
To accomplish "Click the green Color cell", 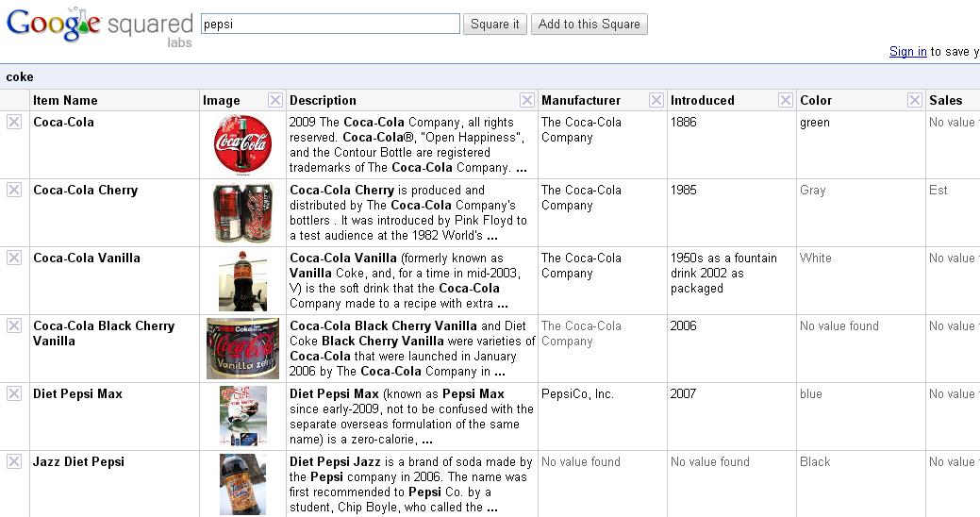I will coord(815,123).
